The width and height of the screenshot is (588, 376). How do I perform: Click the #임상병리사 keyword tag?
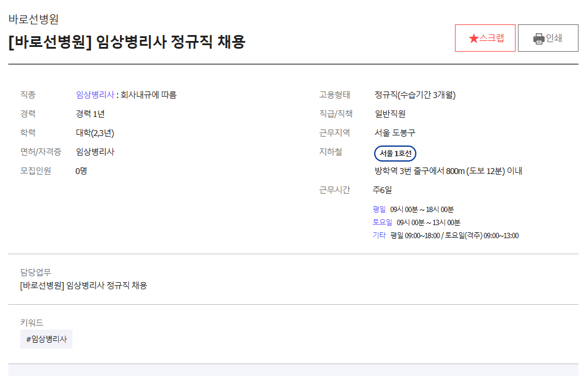(x=46, y=339)
